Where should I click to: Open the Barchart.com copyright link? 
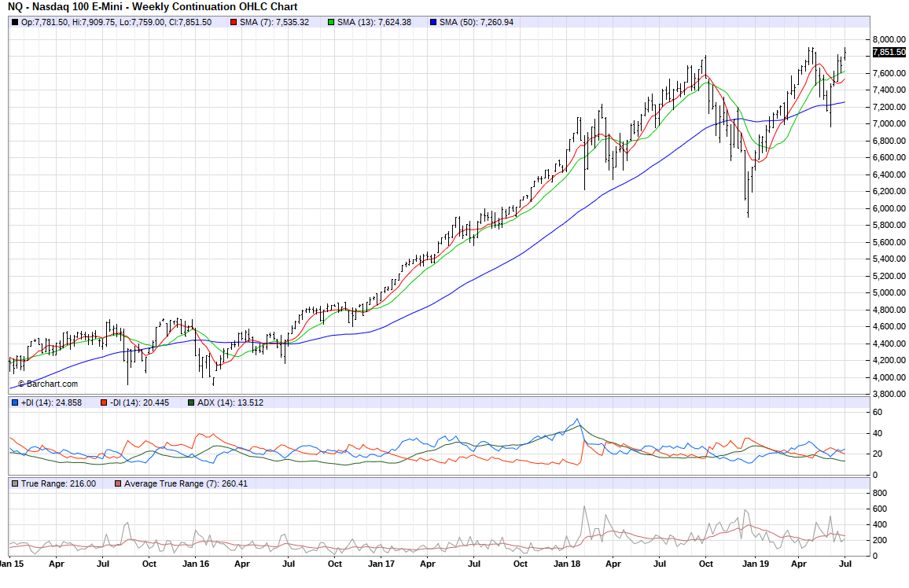tap(47, 384)
